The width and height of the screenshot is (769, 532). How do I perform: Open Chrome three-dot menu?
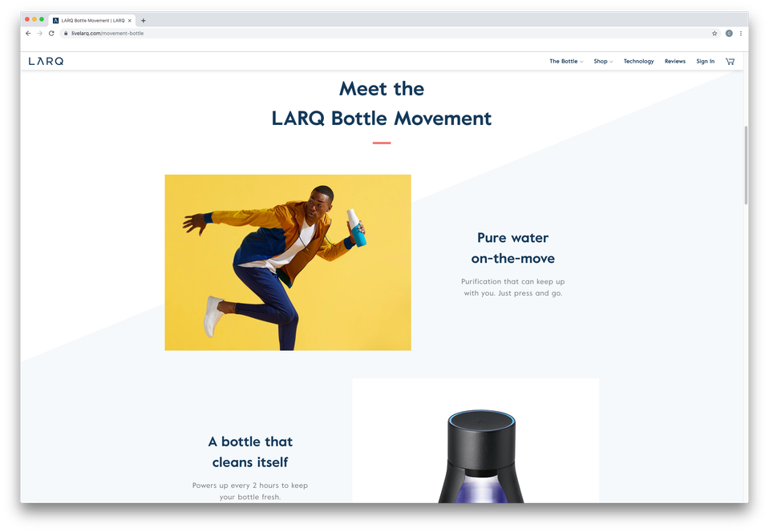(x=741, y=34)
